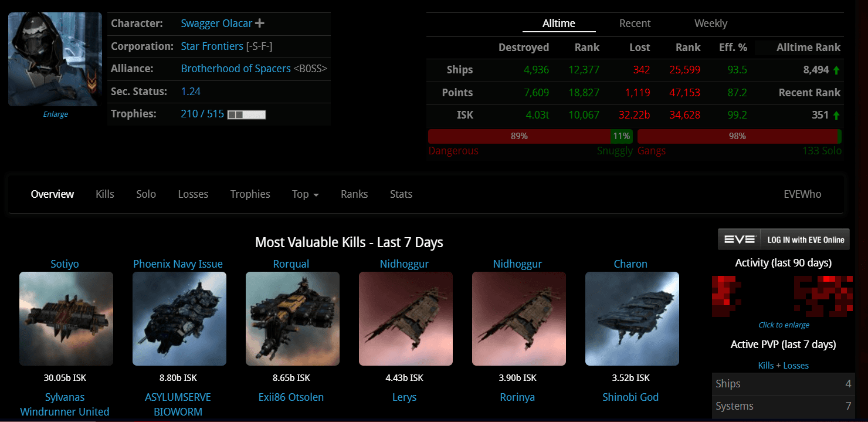Click the 30.05b ISK value
Viewport: 868px width, 422px height.
coord(65,378)
